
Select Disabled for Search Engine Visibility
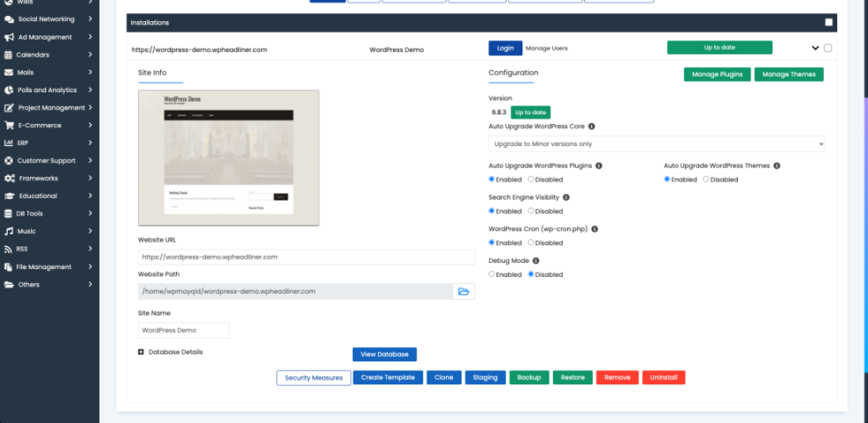point(531,211)
